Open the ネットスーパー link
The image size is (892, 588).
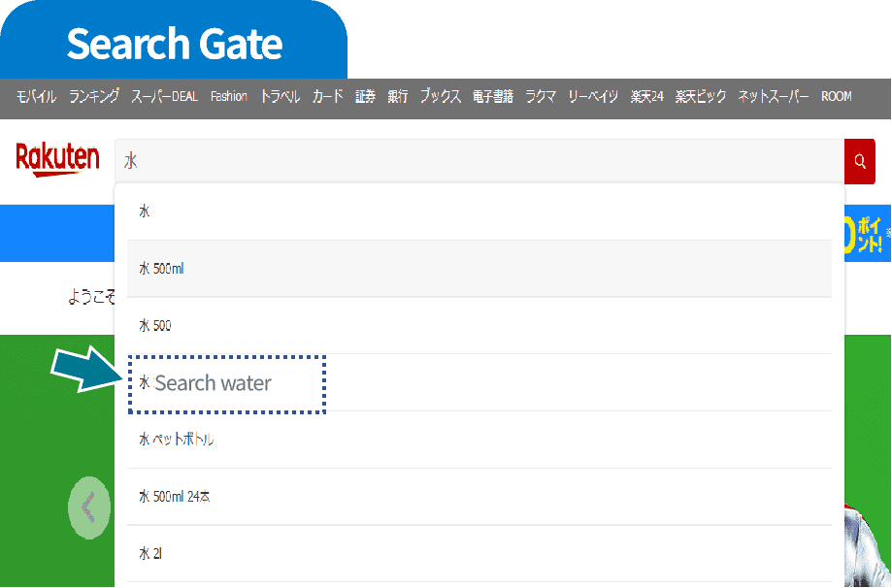pyautogui.click(x=772, y=97)
